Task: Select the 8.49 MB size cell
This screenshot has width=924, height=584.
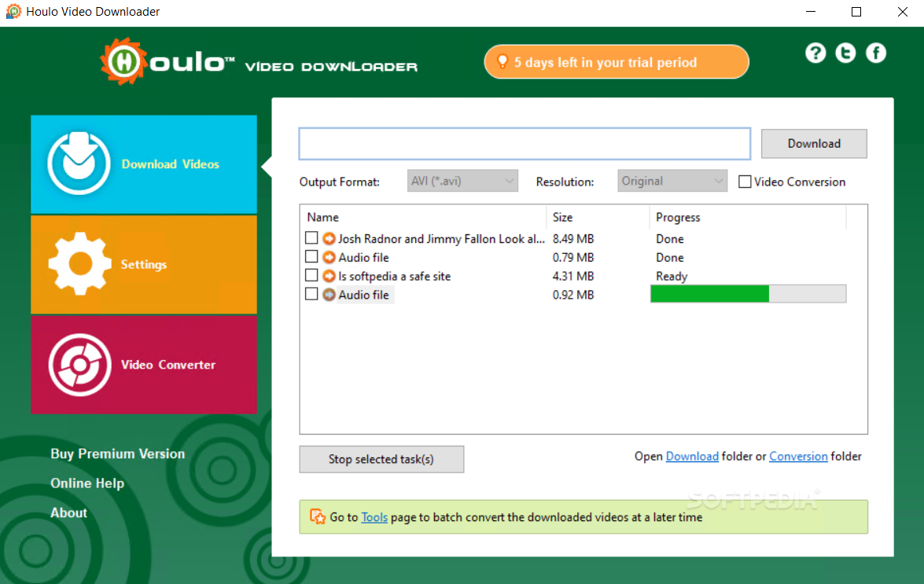Action: pos(572,238)
